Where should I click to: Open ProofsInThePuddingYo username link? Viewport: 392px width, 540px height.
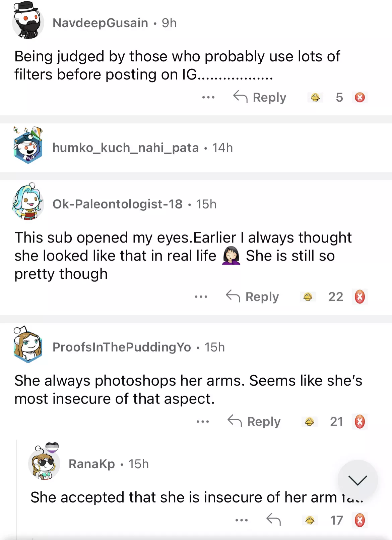[x=122, y=347]
